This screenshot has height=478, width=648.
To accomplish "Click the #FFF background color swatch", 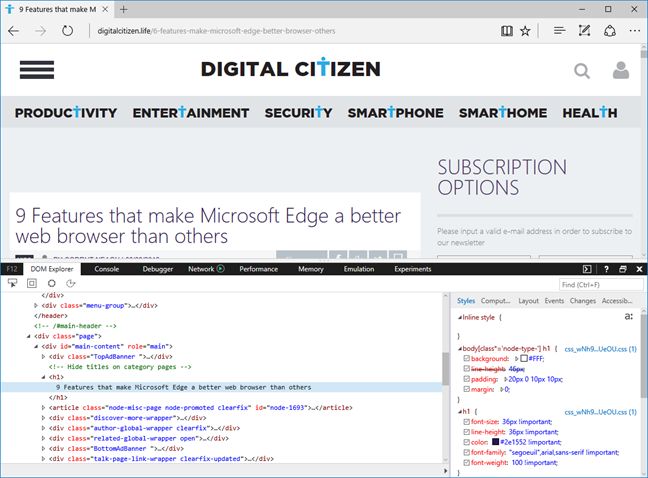I will (524, 359).
